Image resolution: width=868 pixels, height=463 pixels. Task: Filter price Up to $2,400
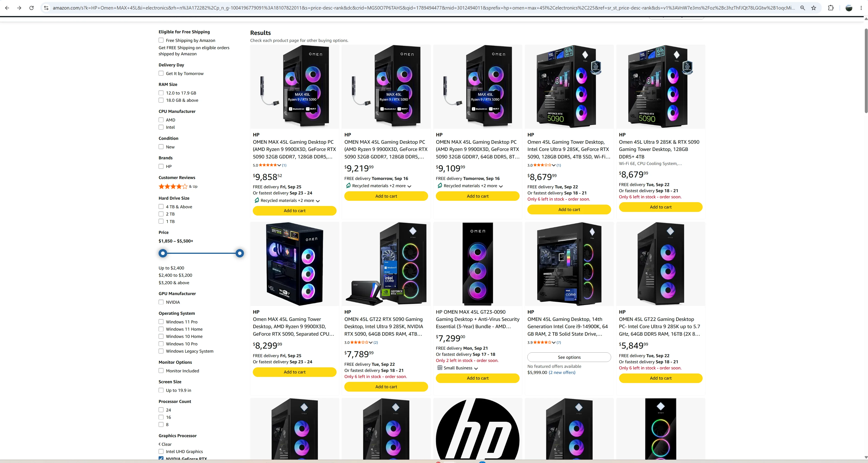(171, 268)
